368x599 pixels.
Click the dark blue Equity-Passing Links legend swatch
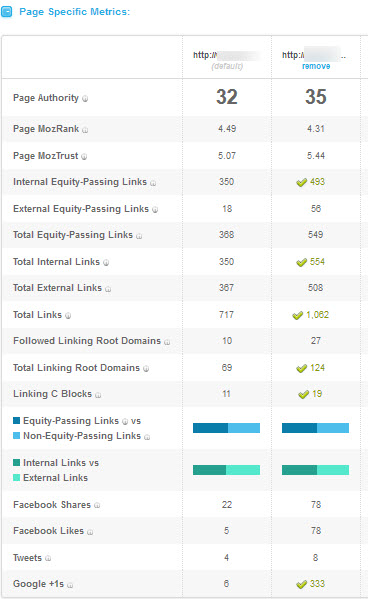16,421
